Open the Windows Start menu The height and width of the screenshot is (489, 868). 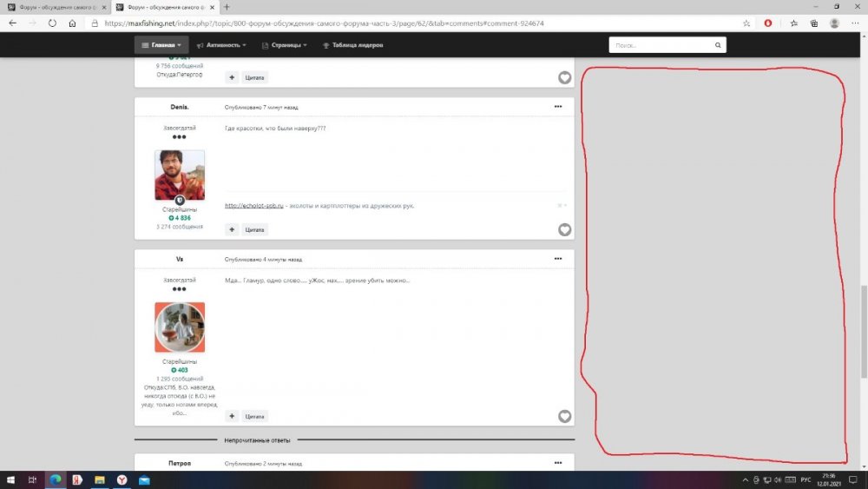10,479
